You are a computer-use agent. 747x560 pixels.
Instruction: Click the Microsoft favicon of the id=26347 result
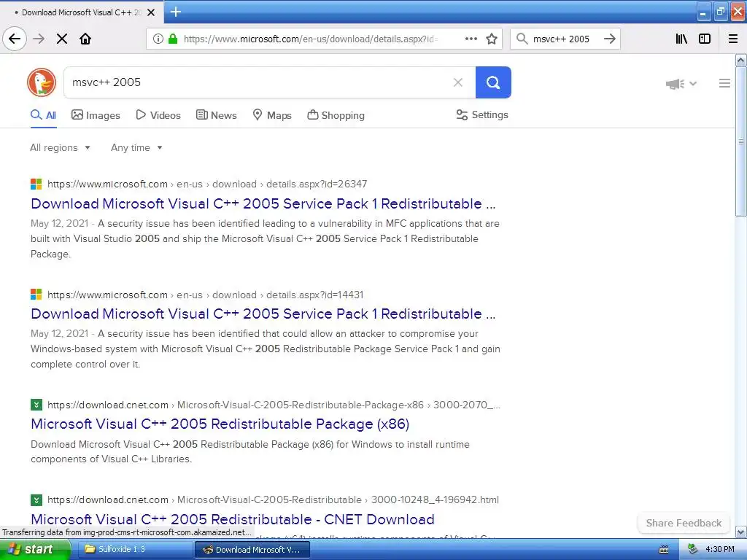click(x=36, y=184)
